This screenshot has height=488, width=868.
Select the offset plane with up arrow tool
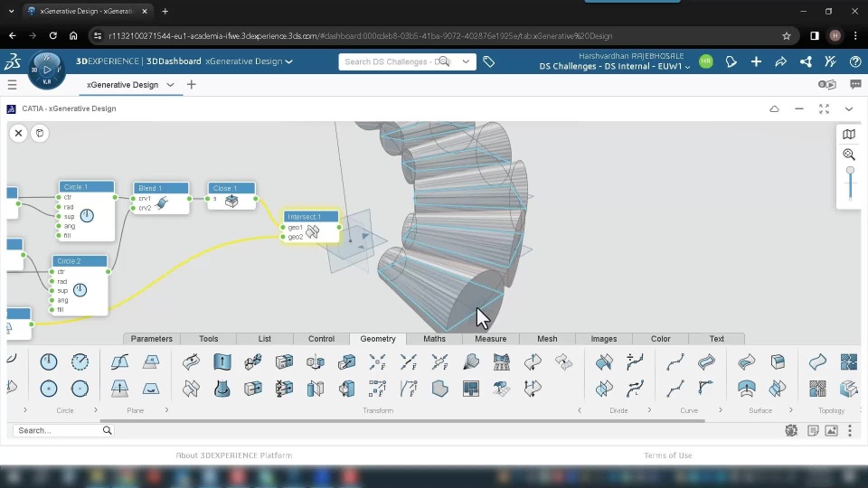(119, 389)
